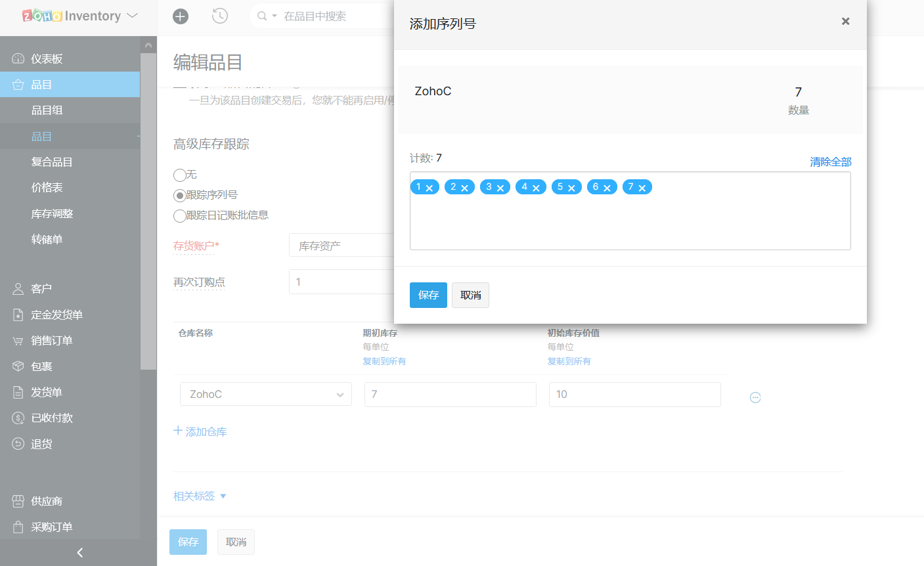Click 清除全部 to clear serial numbers
Image resolution: width=924 pixels, height=566 pixels.
click(830, 162)
